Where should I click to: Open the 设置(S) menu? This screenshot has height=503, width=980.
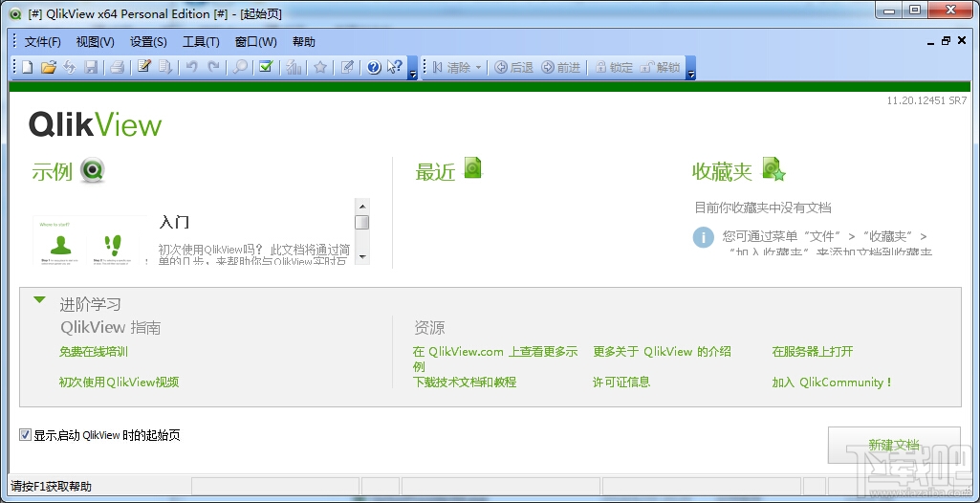148,42
